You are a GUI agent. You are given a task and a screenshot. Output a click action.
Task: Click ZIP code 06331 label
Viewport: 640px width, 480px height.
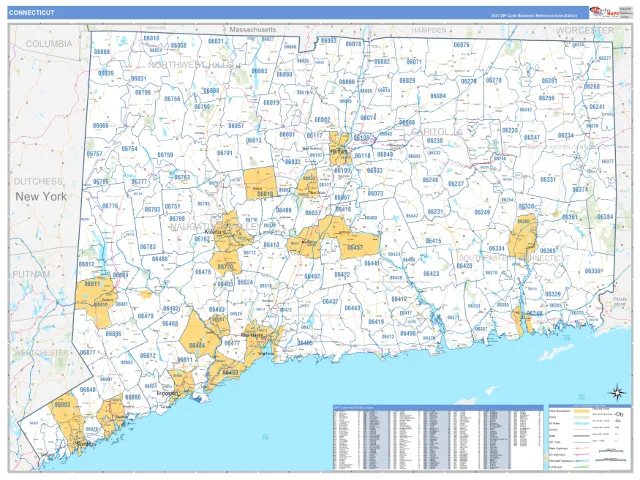pos(548,180)
